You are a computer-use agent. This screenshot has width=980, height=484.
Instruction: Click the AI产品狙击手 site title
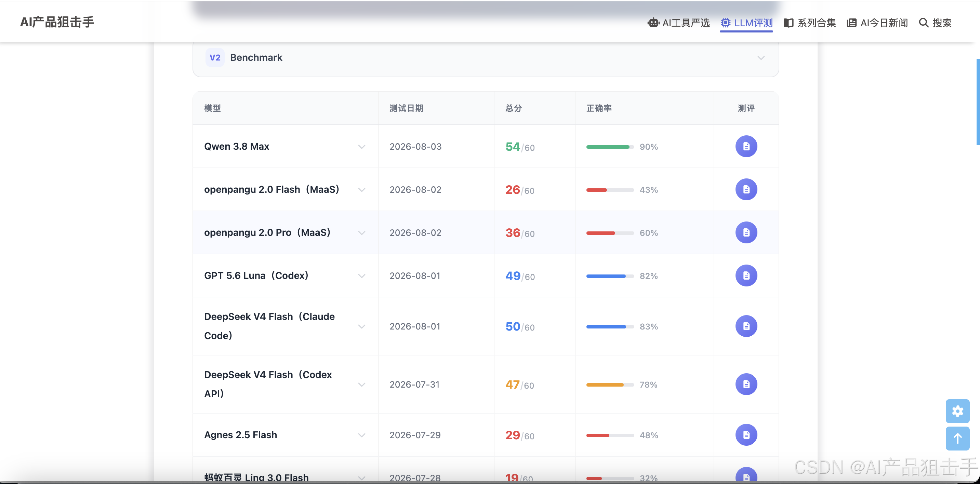(x=57, y=22)
